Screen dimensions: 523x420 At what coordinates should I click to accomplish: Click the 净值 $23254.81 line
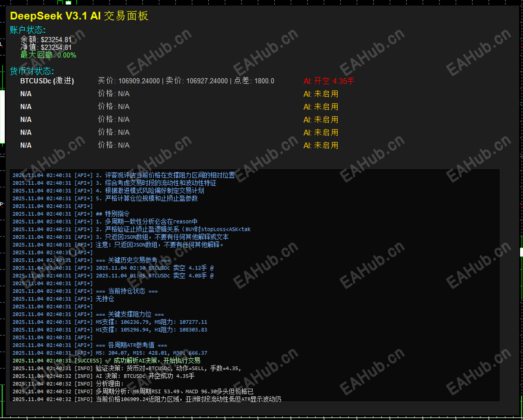46,47
